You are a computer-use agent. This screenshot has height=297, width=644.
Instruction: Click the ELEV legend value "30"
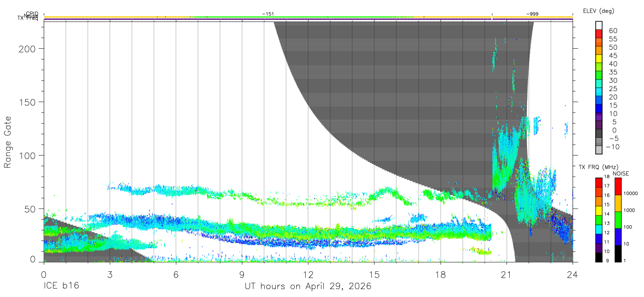pos(614,80)
